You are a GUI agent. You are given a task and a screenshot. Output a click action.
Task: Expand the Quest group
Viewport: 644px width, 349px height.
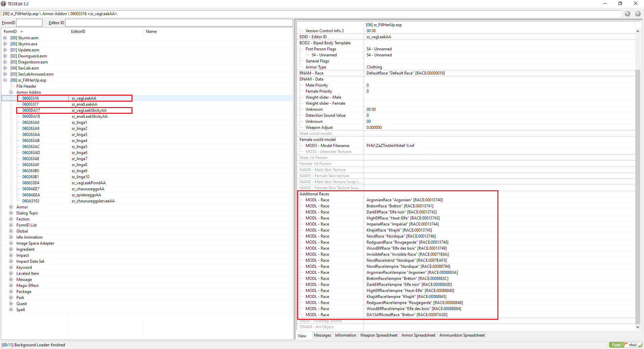coord(11,304)
